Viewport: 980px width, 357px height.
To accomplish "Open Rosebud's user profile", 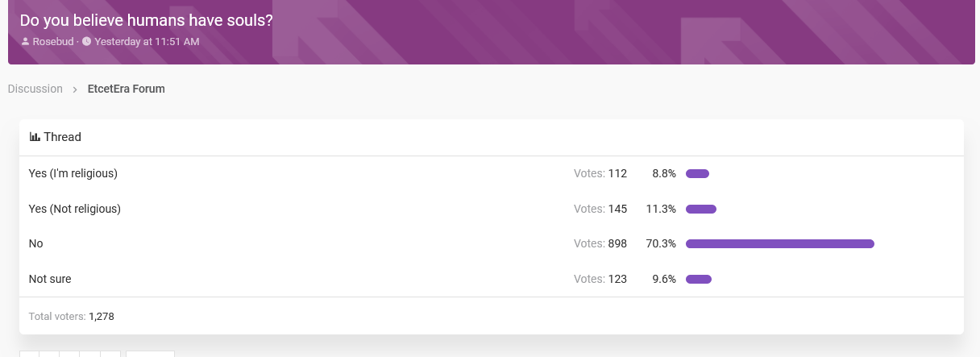I will click(53, 41).
